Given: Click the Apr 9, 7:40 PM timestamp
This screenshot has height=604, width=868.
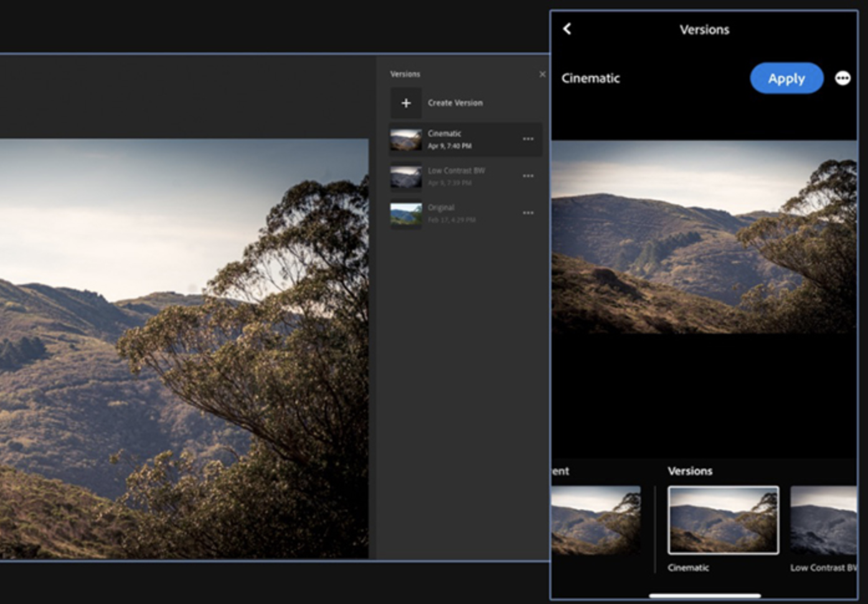Looking at the screenshot, I should tap(450, 146).
